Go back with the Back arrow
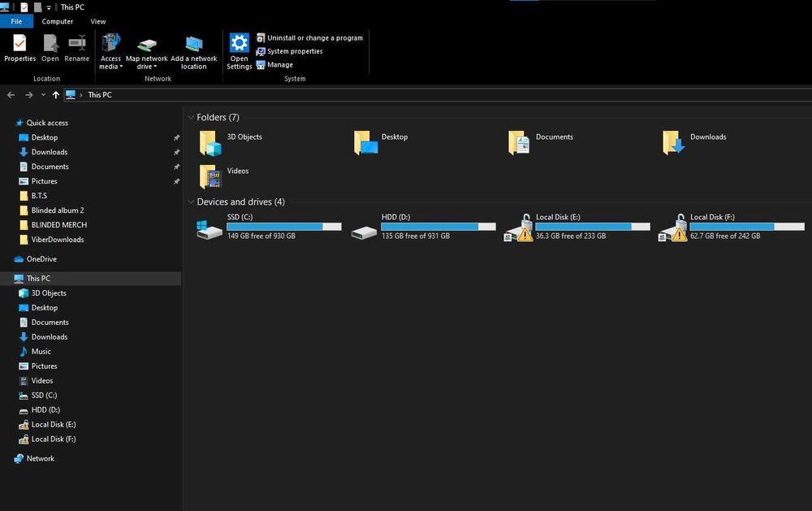The image size is (812, 511). [x=11, y=95]
